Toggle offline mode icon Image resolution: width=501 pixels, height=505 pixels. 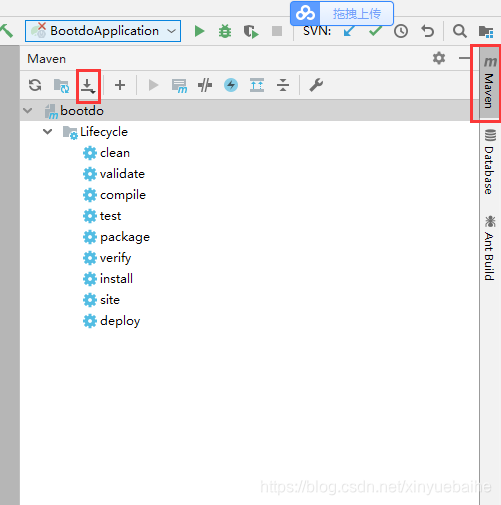[x=205, y=85]
